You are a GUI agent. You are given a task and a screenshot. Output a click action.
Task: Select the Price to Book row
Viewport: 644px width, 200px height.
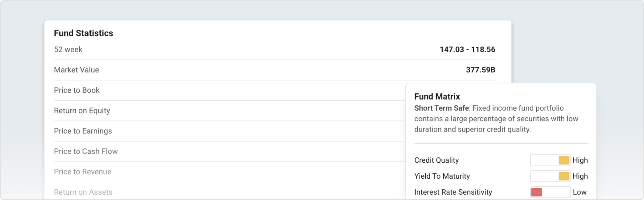77,91
